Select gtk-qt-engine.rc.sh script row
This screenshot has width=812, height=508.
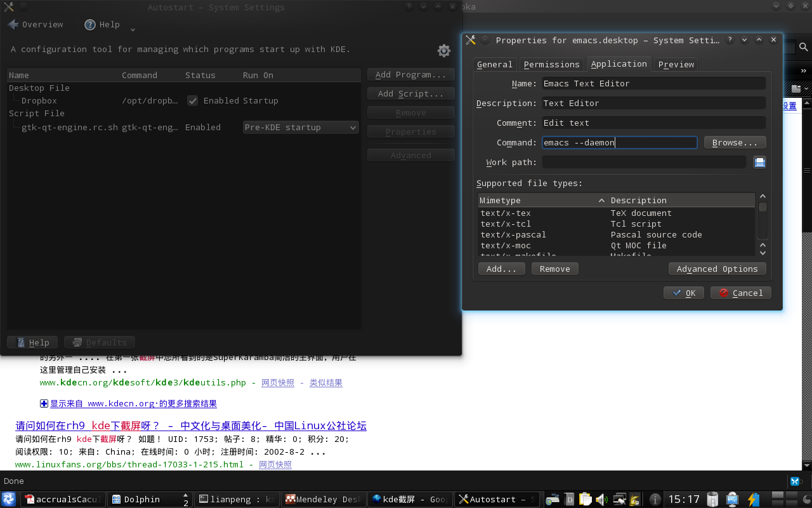(184, 128)
